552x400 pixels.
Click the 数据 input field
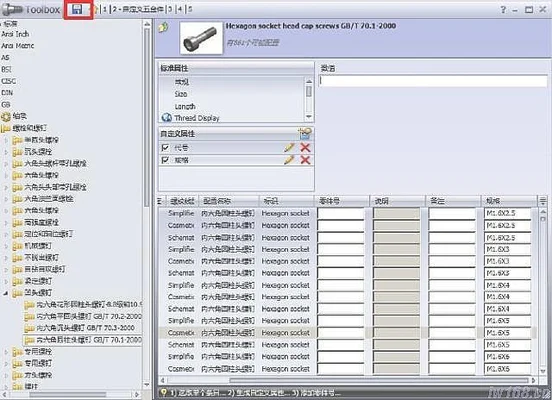(x=433, y=81)
